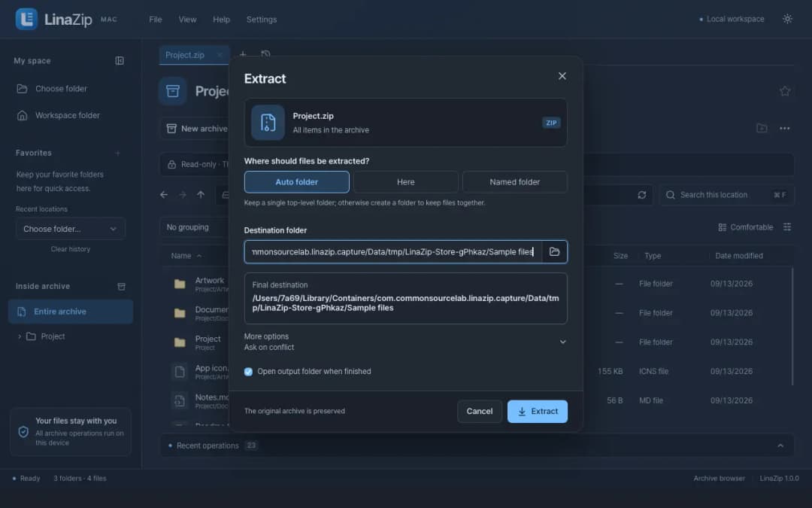Open Workspace folder in sidebar

pos(68,116)
